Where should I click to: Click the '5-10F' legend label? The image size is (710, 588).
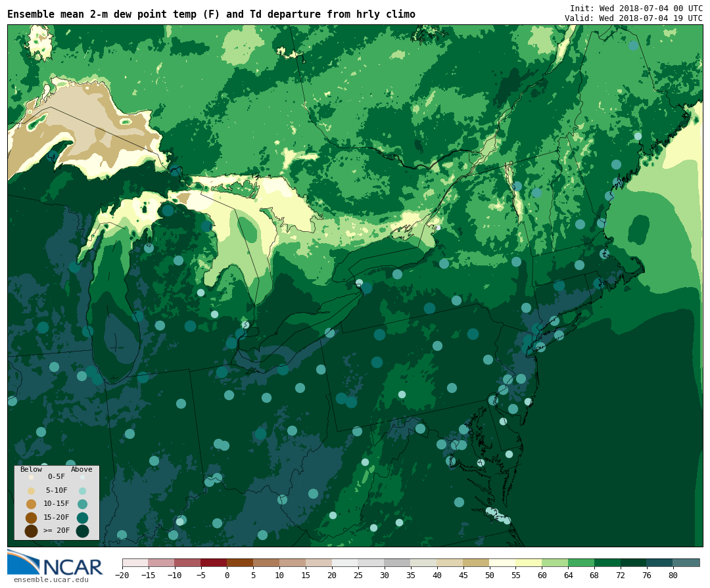(x=57, y=490)
